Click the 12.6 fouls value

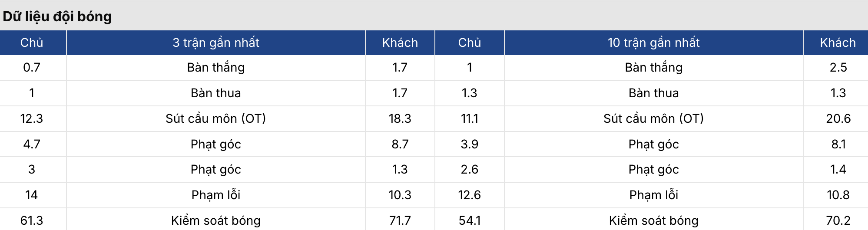tap(469, 195)
